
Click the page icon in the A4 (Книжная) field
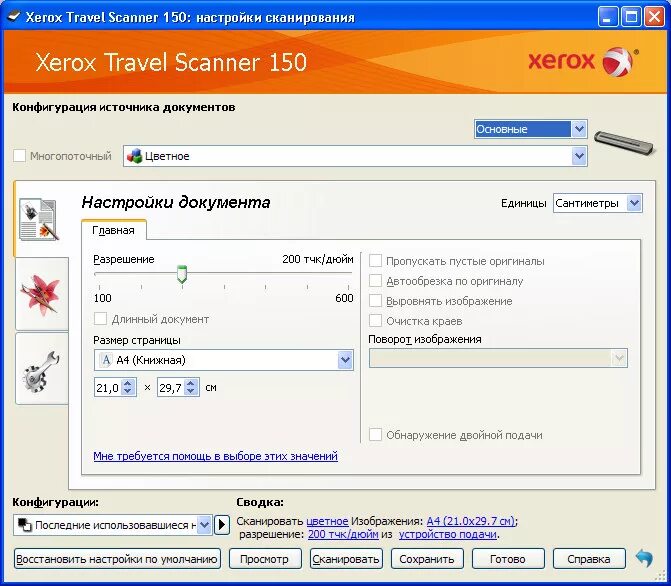(x=105, y=360)
